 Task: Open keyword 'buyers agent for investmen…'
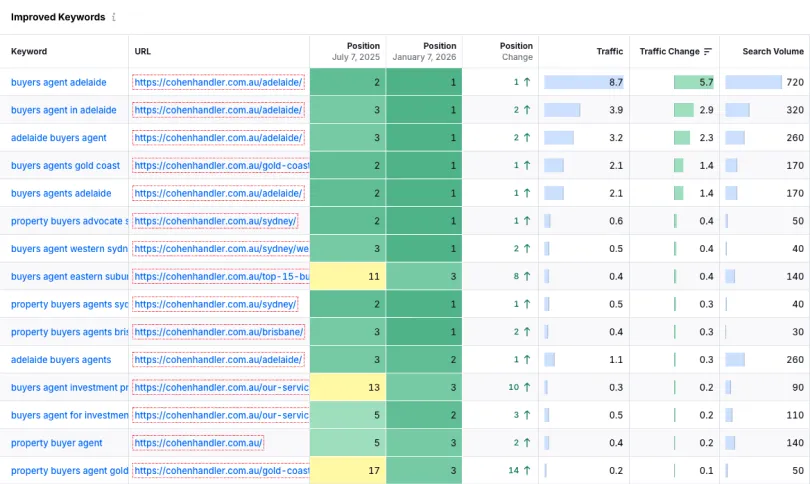[69, 415]
